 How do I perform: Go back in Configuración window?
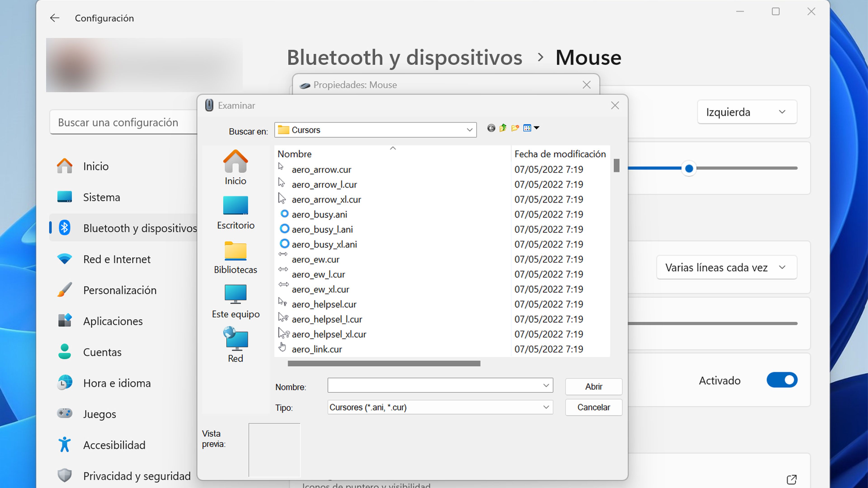point(54,18)
